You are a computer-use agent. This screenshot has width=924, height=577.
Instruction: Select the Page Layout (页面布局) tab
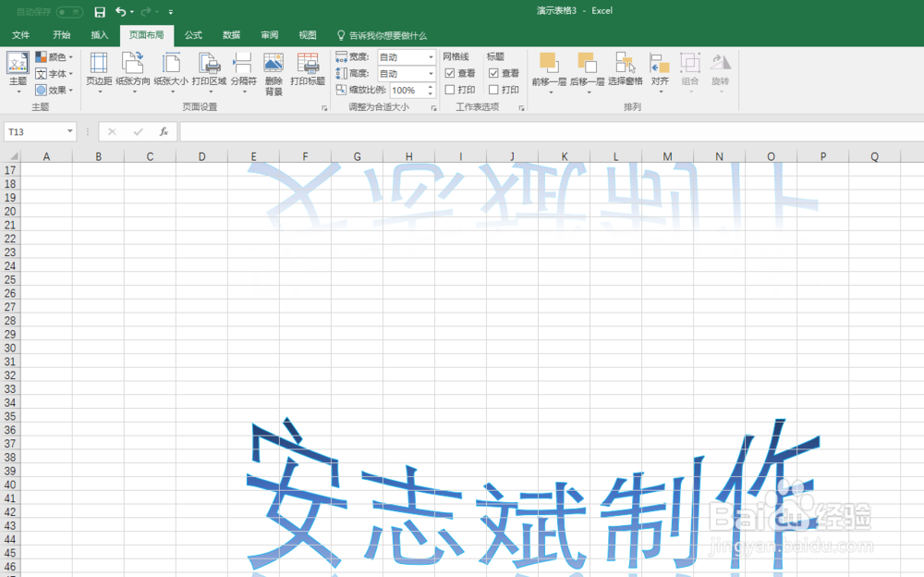coord(147,35)
